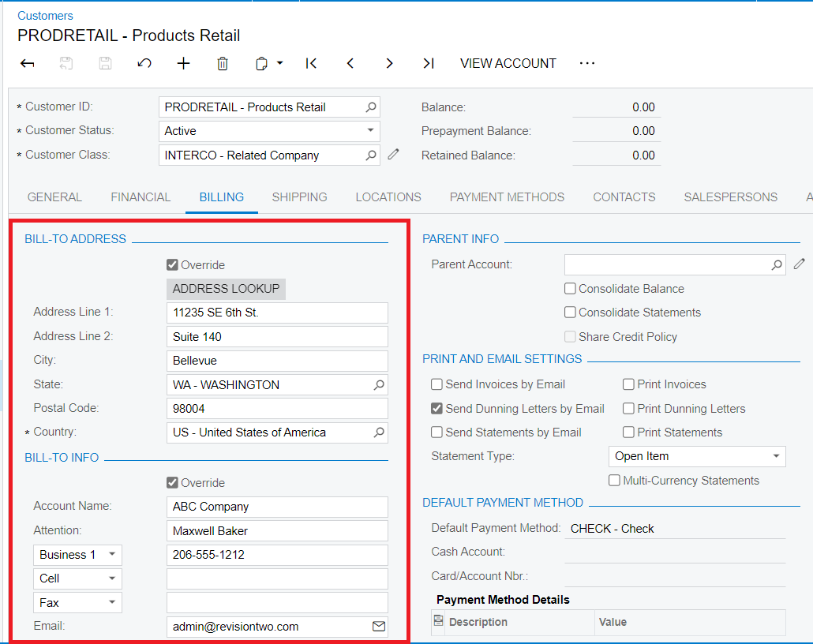Check Send Invoices by Email
Screen dimensions: 813x644
pos(436,384)
